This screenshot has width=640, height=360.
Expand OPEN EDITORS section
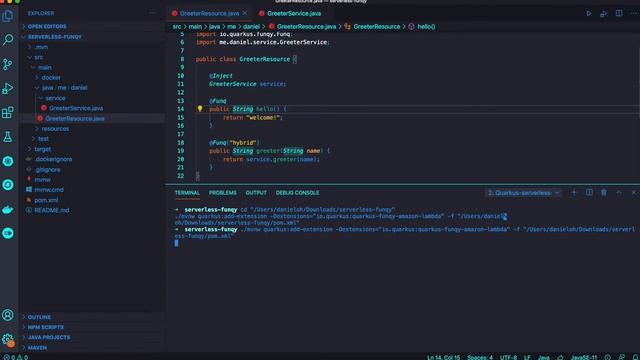pos(47,26)
